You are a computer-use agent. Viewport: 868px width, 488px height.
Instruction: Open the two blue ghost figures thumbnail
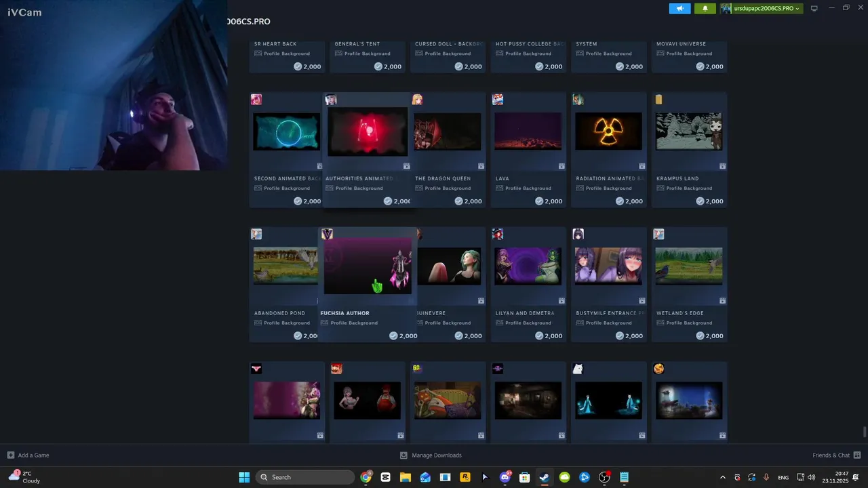[x=608, y=400]
